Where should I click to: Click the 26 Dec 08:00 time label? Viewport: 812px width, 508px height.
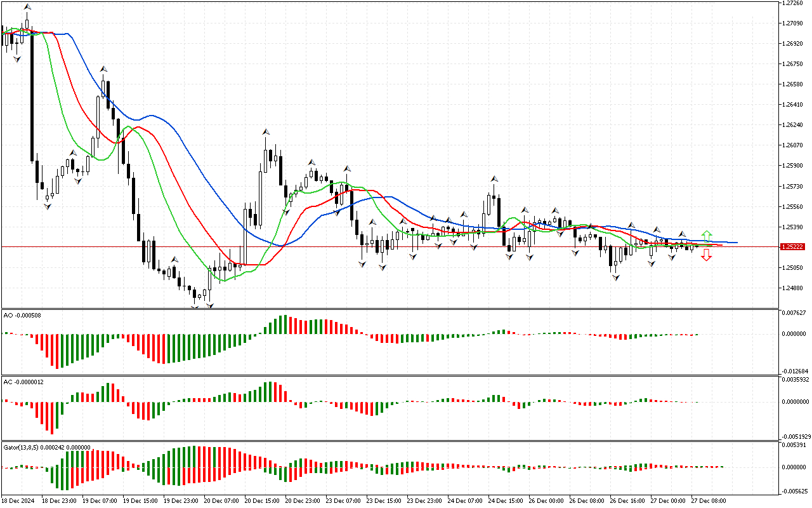click(x=587, y=501)
